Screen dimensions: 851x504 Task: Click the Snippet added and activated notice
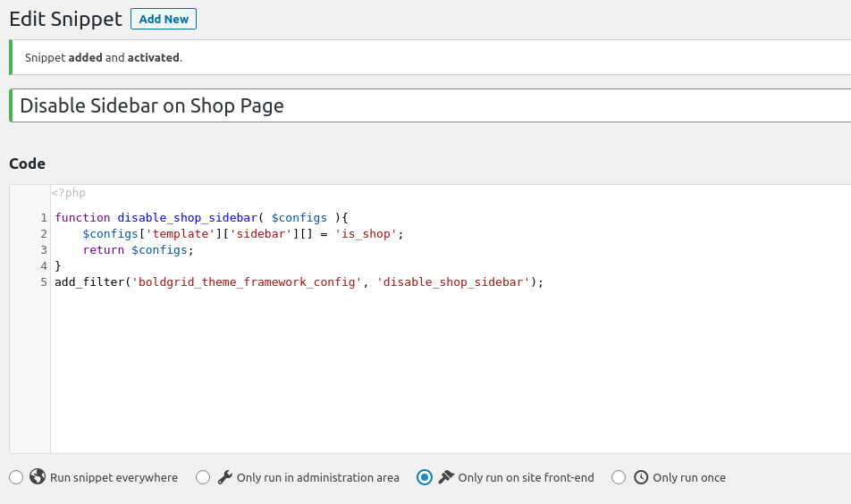(x=104, y=57)
